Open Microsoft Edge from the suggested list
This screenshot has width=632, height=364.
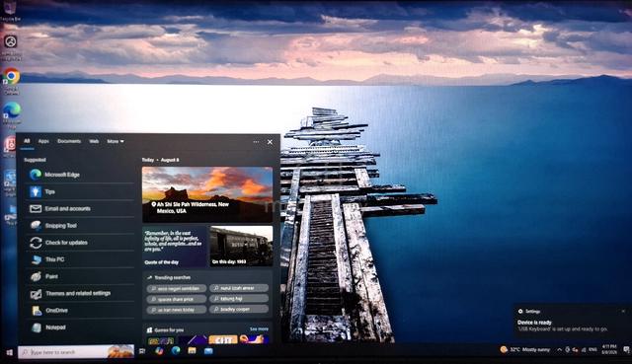pyautogui.click(x=79, y=175)
